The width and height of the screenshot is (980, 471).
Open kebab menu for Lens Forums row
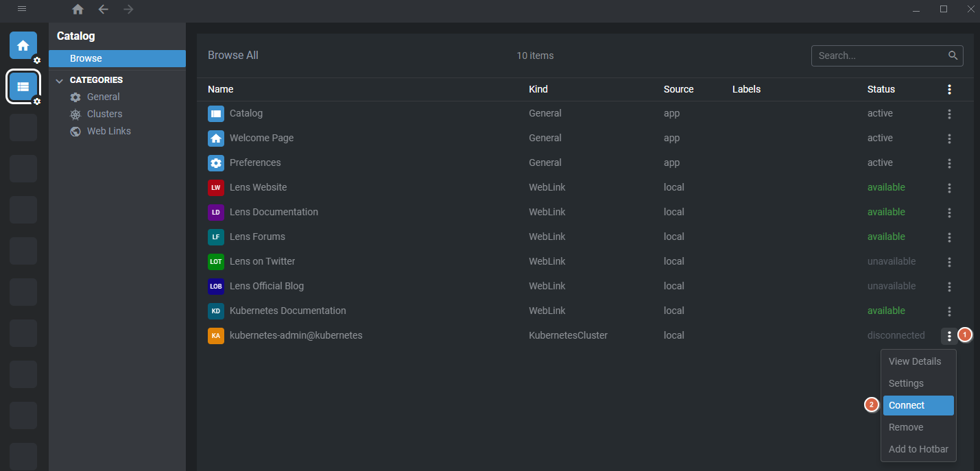(x=949, y=237)
